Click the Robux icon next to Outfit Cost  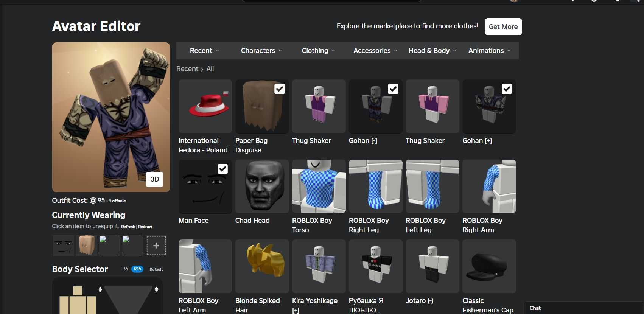(x=93, y=201)
